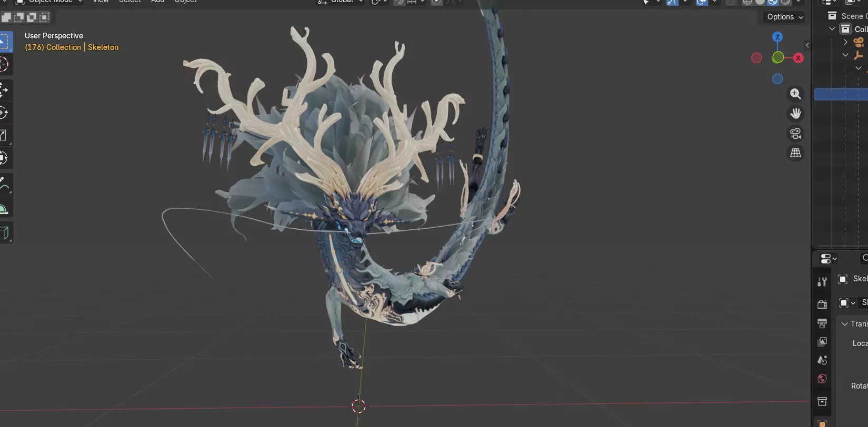This screenshot has height=427, width=868.
Task: Switch to wireframe viewport shading
Action: point(747,2)
